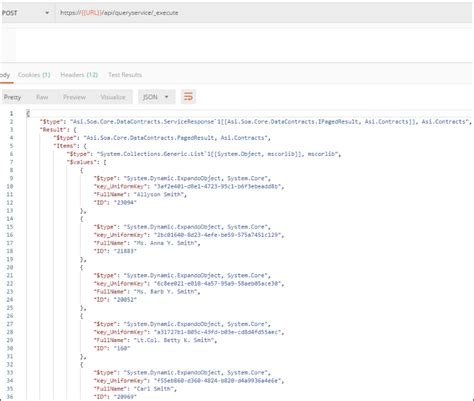This screenshot has height=401, width=474.
Task: Switch to the Cookies (1) tab
Action: 34,75
